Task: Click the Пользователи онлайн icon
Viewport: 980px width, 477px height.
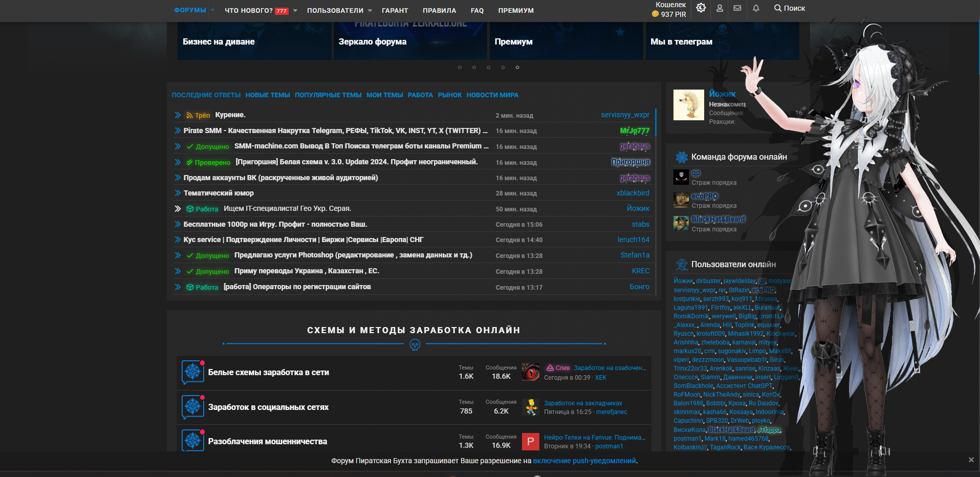Action: point(682,265)
